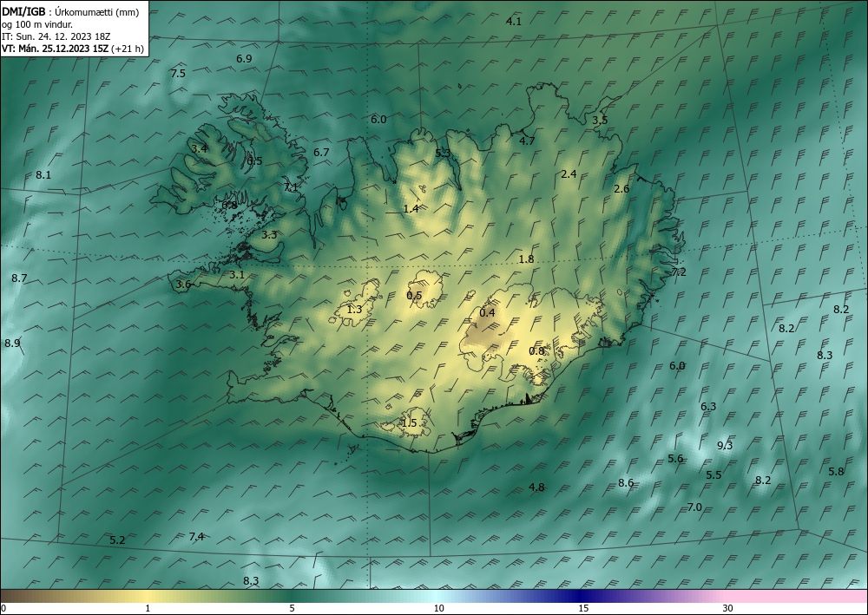
Task: Click the 8.6 precipitation value
Action: (x=626, y=483)
